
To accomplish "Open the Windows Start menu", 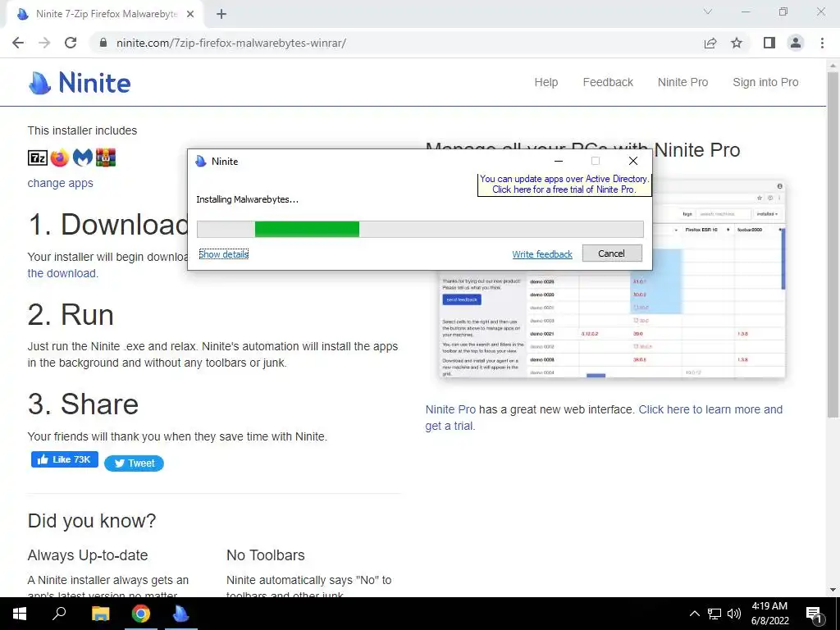I will [20, 614].
